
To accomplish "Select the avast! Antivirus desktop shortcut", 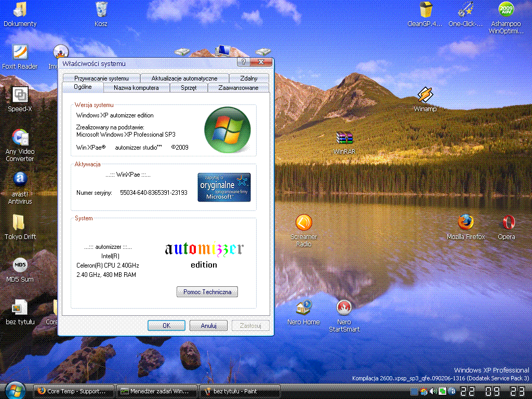I will pos(20,188).
